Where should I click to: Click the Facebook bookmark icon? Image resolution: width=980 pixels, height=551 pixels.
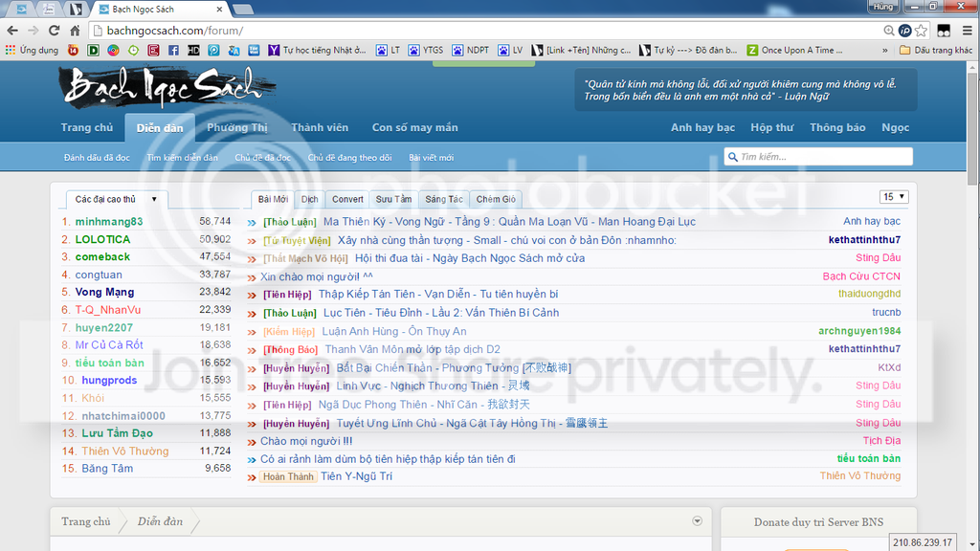[x=172, y=50]
